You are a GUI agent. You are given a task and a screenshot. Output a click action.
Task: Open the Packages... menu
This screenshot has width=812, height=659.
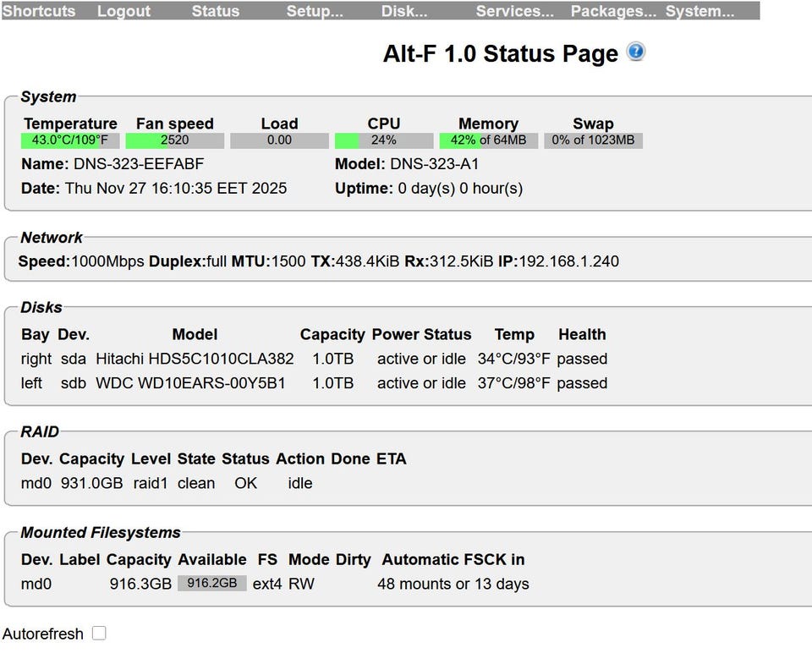613,11
